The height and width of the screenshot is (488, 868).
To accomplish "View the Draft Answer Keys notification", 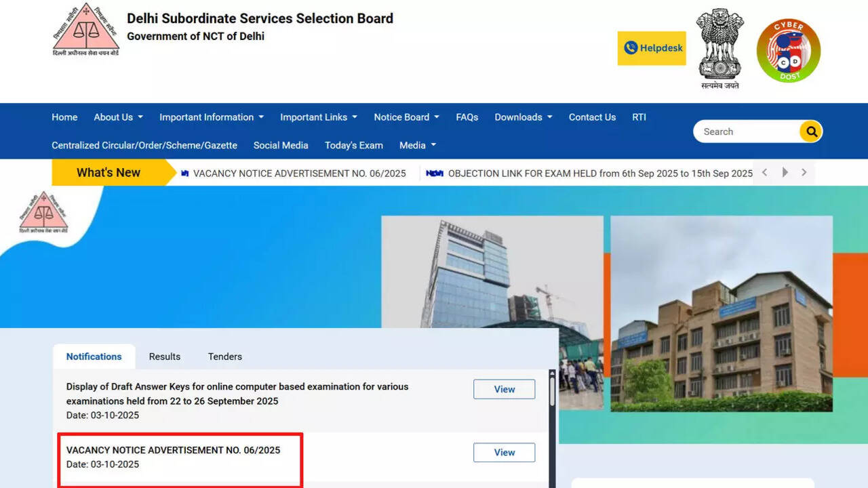I will click(x=504, y=389).
